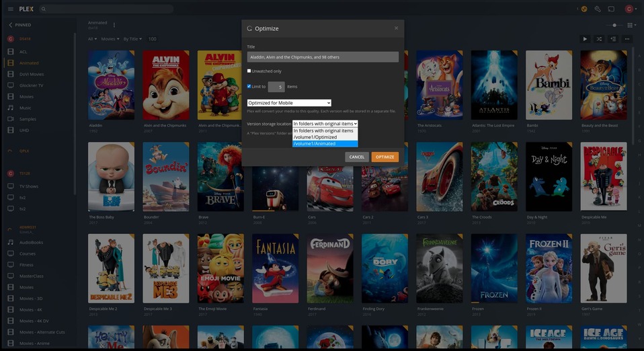Screen dimensions: 644x351
Task: Open the Movies type dropdown
Action: click(110, 39)
